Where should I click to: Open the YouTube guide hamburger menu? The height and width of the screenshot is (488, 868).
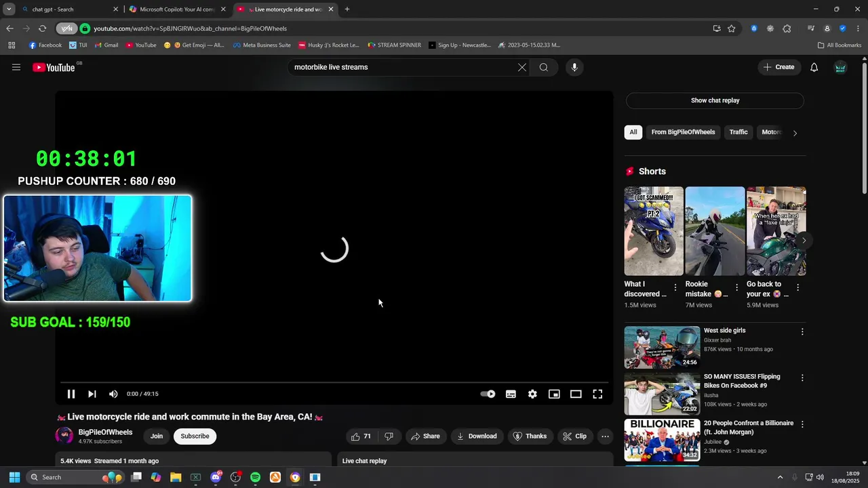pos(16,67)
